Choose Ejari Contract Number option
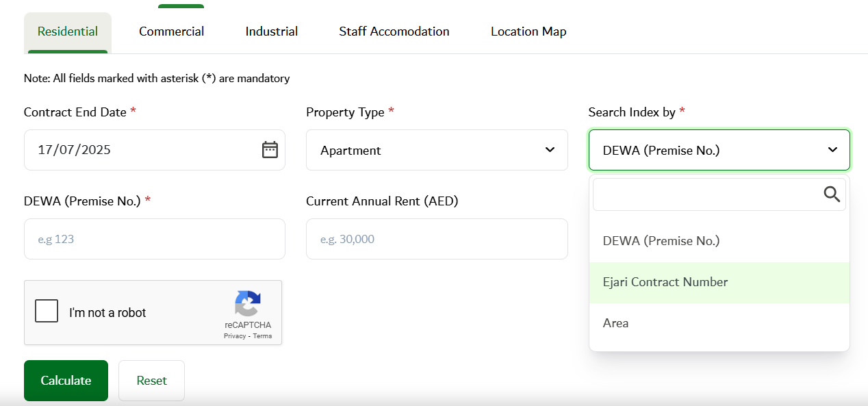This screenshot has width=868, height=406. point(719,282)
